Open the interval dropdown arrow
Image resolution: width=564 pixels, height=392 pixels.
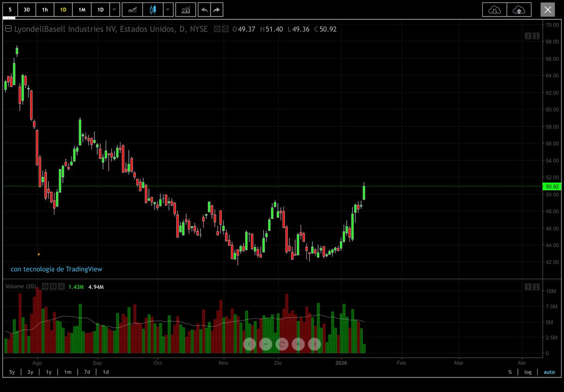[115, 9]
